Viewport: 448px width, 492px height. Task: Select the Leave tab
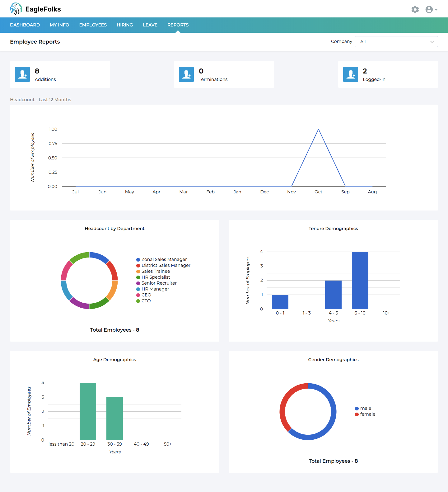(150, 25)
